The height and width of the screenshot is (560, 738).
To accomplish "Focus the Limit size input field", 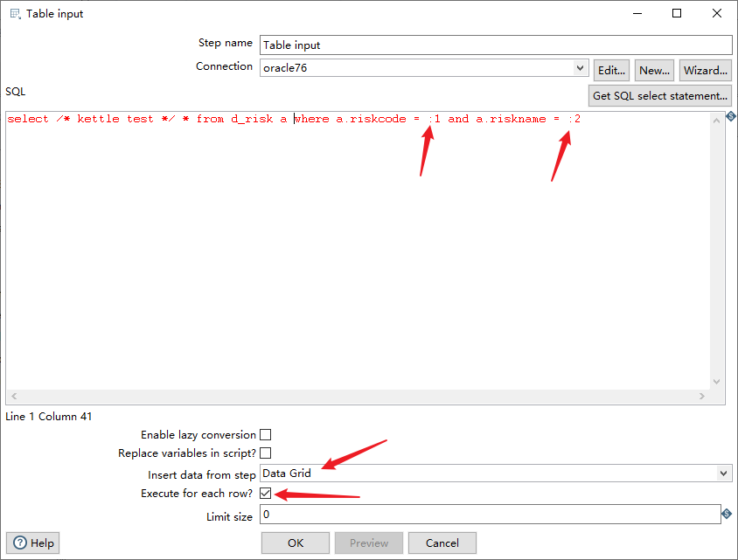I will coord(490,515).
